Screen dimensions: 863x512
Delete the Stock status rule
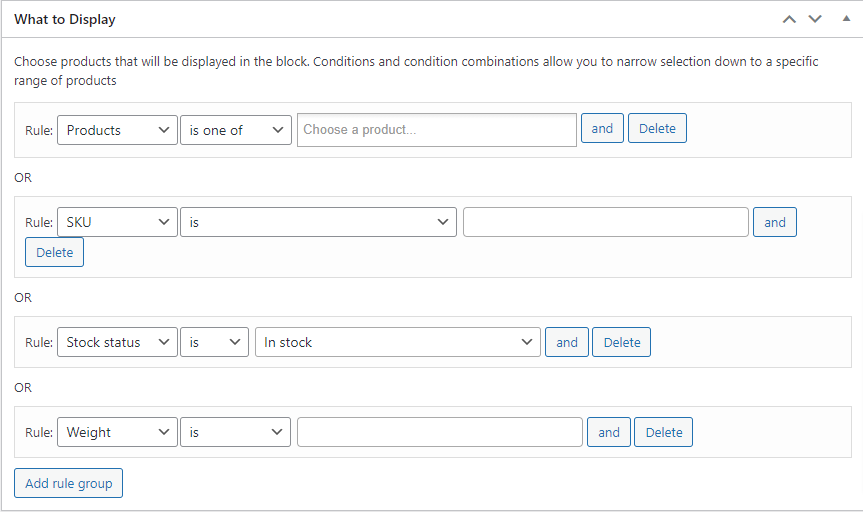[622, 342]
